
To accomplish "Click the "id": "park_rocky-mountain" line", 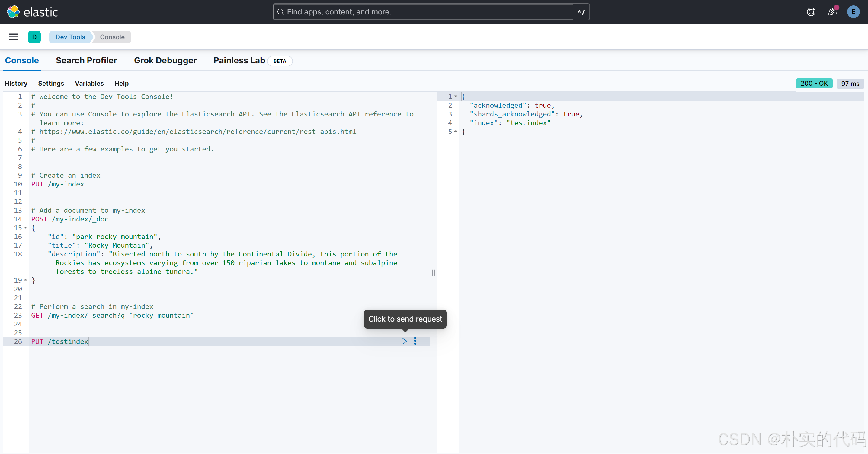I will 104,237.
